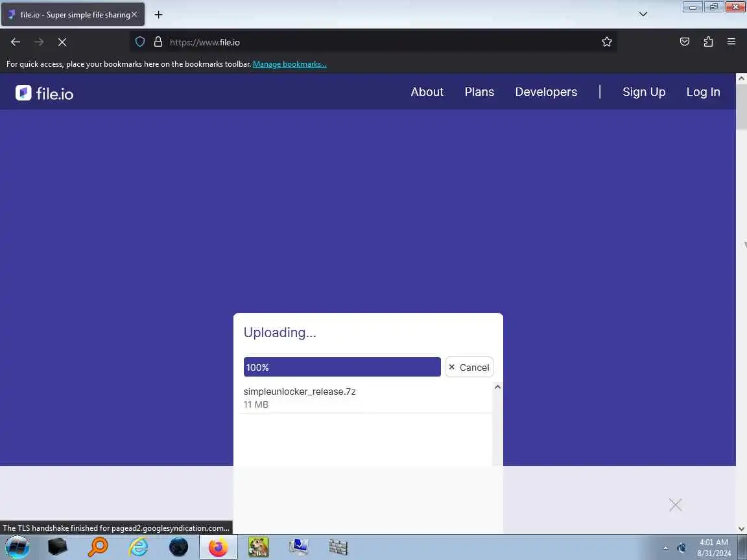Open Manage bookmarks link
747x560 pixels.
[290, 64]
